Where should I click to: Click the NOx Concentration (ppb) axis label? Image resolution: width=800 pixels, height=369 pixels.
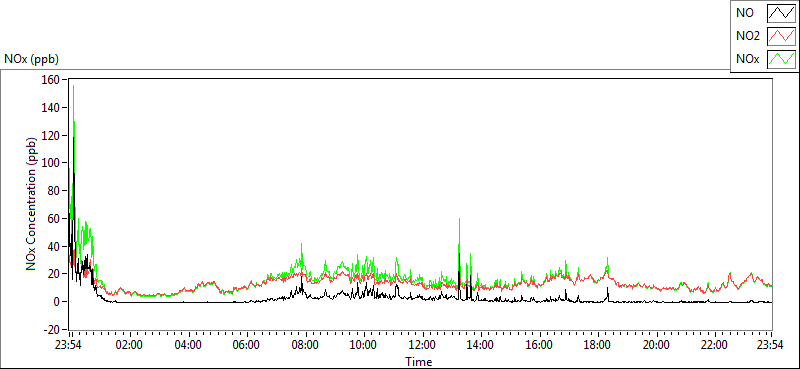[x=32, y=204]
